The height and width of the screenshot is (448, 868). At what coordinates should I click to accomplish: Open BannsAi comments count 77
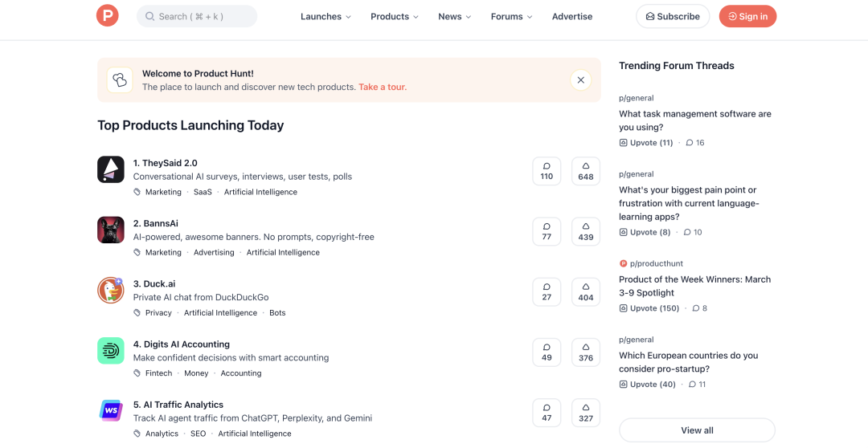point(547,231)
